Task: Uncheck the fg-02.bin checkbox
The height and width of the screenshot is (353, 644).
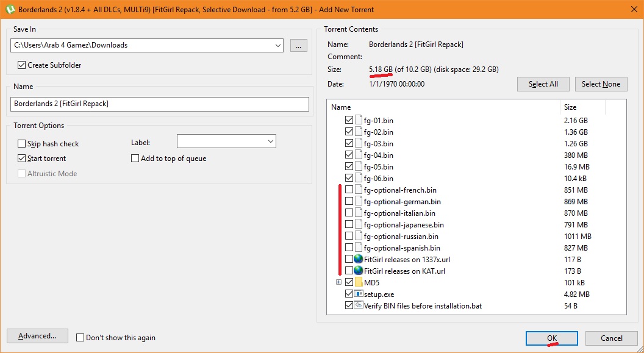Action: 349,132
